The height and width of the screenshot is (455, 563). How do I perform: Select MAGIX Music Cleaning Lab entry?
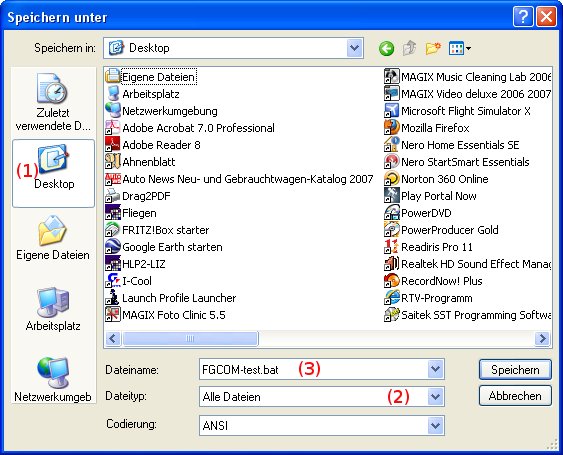[x=467, y=77]
